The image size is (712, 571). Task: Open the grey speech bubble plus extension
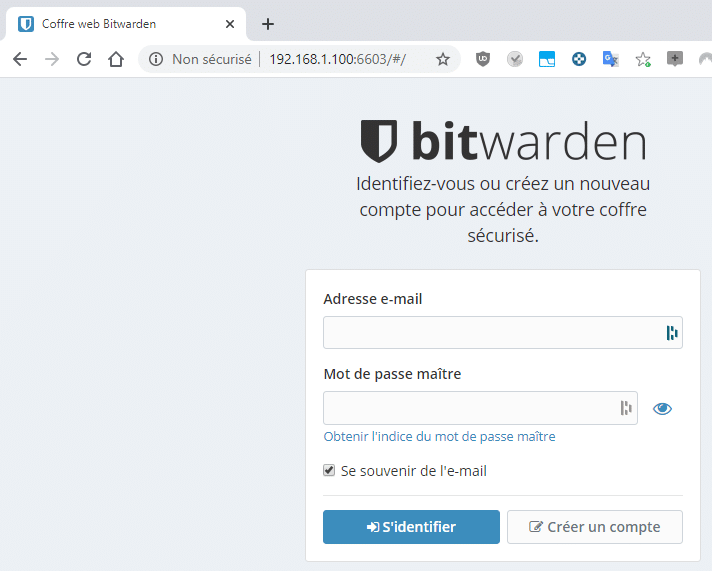[675, 59]
